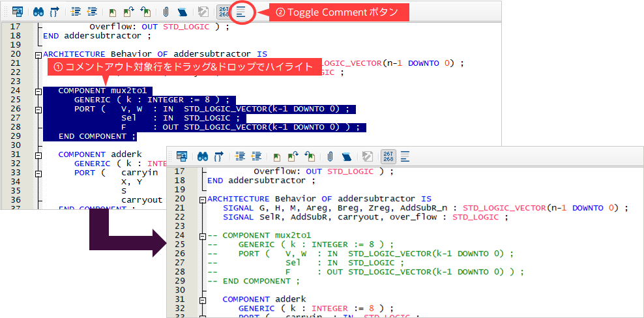
Task: Click Detach Window icon in lower editor toolbar
Action: tap(182, 156)
